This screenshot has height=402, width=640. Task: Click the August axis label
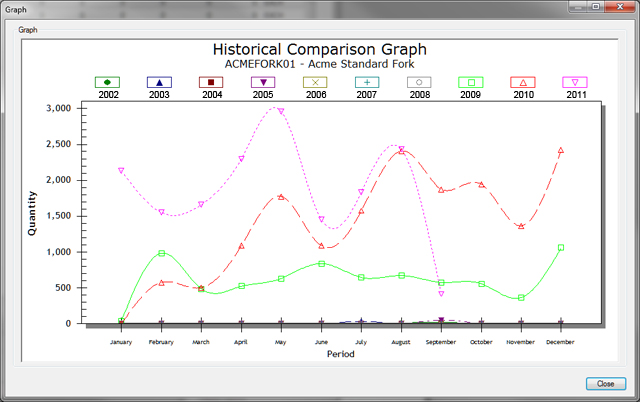pos(401,342)
